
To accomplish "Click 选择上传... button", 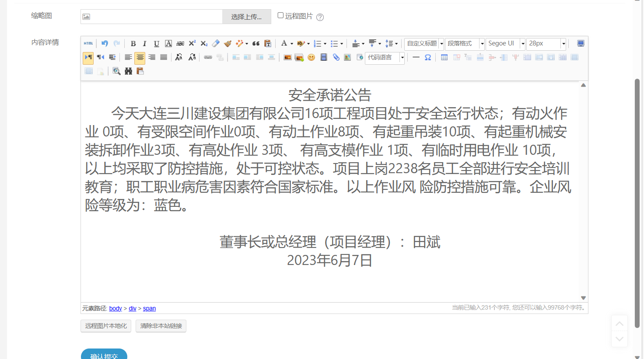I will 247,17.
